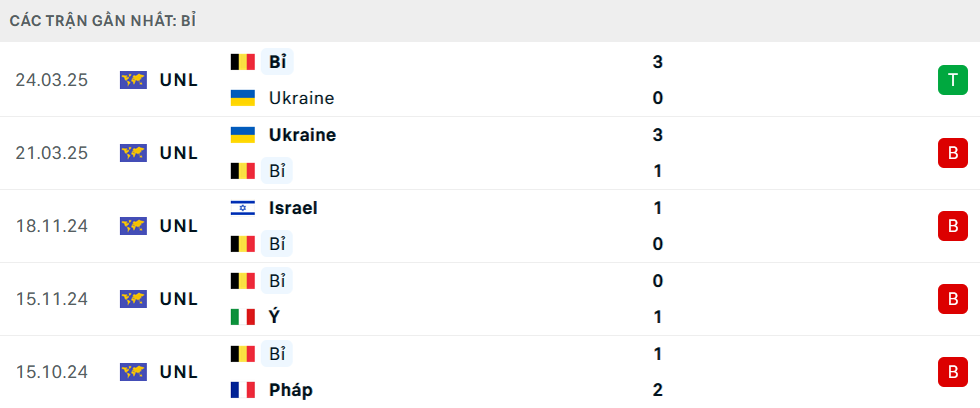Click the red B badge for 21.03.25 match
980x408 pixels.
coord(952,153)
